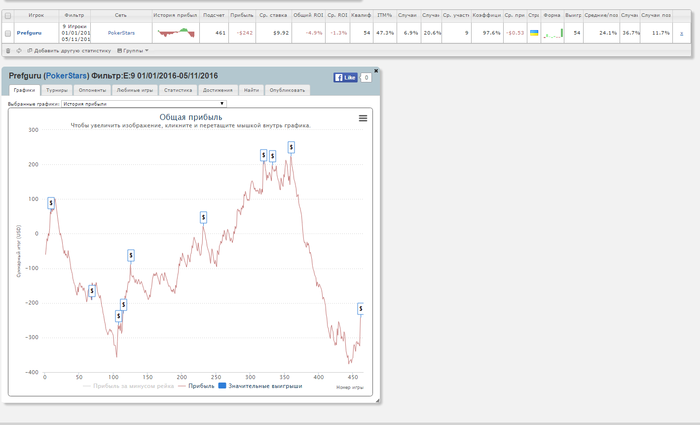The image size is (700, 425).
Task: Click the Facebook like count '0'
Action: [366, 77]
